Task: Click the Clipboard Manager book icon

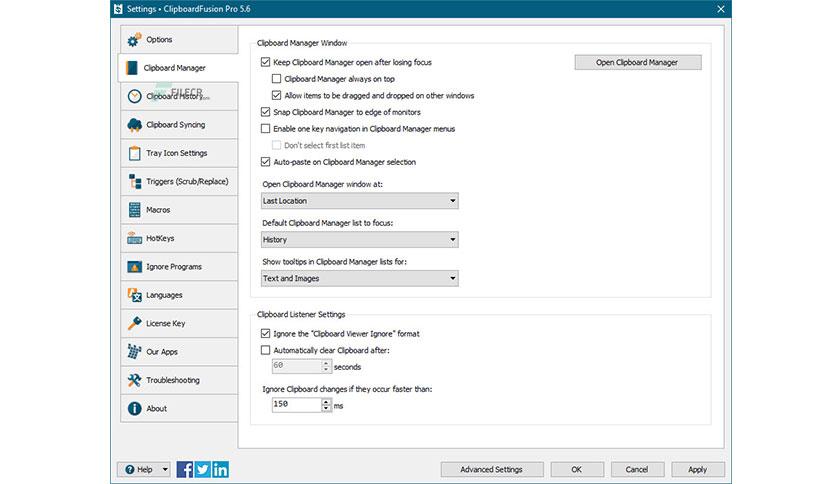Action: click(x=132, y=68)
